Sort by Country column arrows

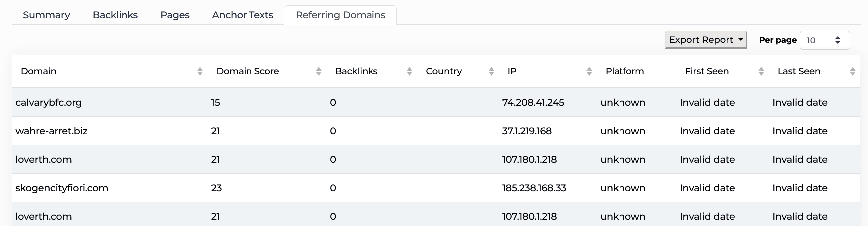click(491, 71)
